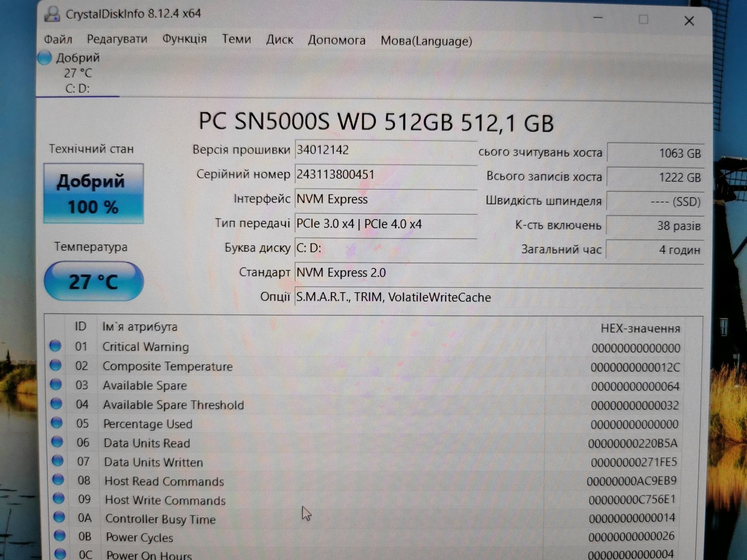Click the hex value 0000000C756E1
This screenshot has height=560, width=747.
click(x=632, y=499)
